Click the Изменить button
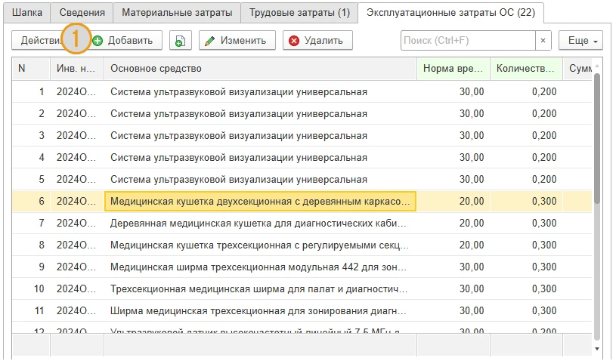Screen dimensions: 616x364 click(x=237, y=41)
